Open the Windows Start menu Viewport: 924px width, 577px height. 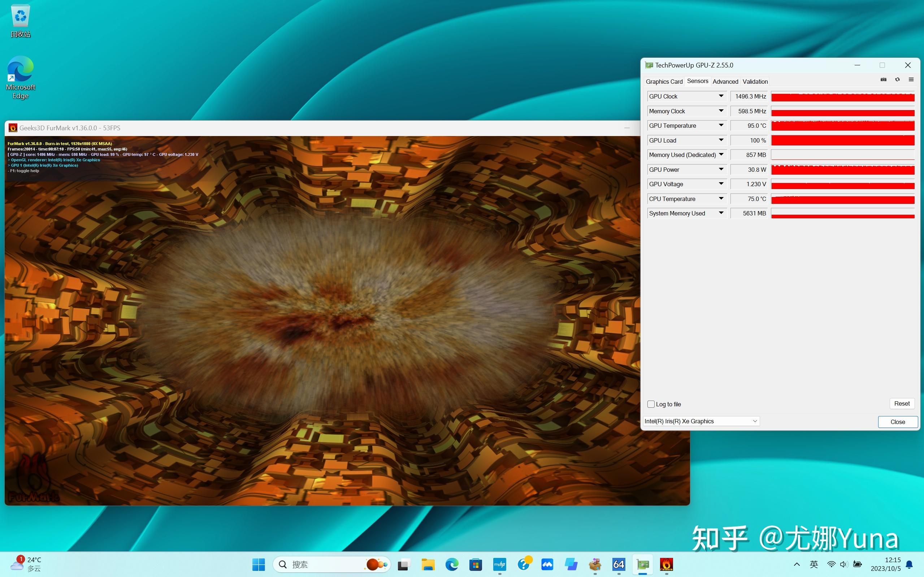tap(259, 564)
